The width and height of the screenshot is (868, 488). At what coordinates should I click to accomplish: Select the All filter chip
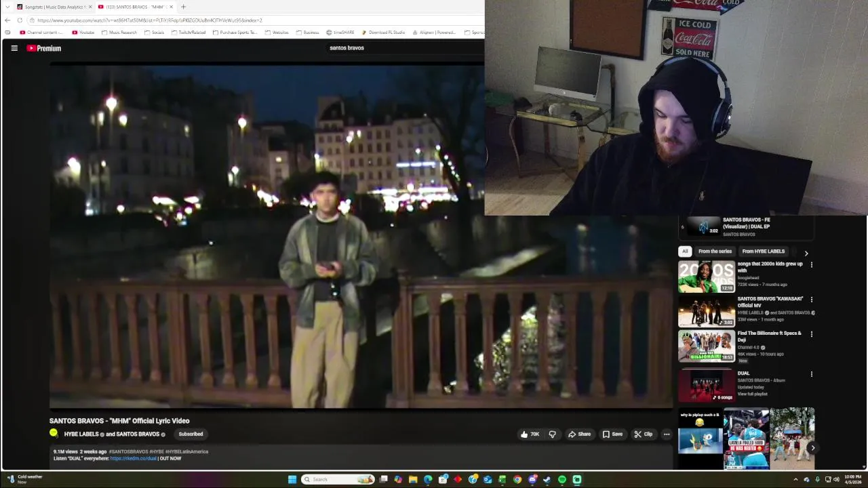click(x=685, y=251)
